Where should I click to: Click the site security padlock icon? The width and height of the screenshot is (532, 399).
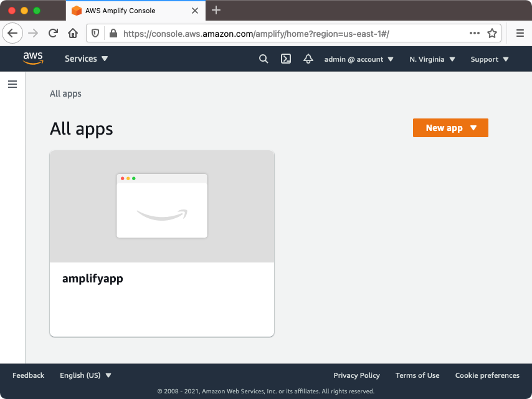click(113, 33)
